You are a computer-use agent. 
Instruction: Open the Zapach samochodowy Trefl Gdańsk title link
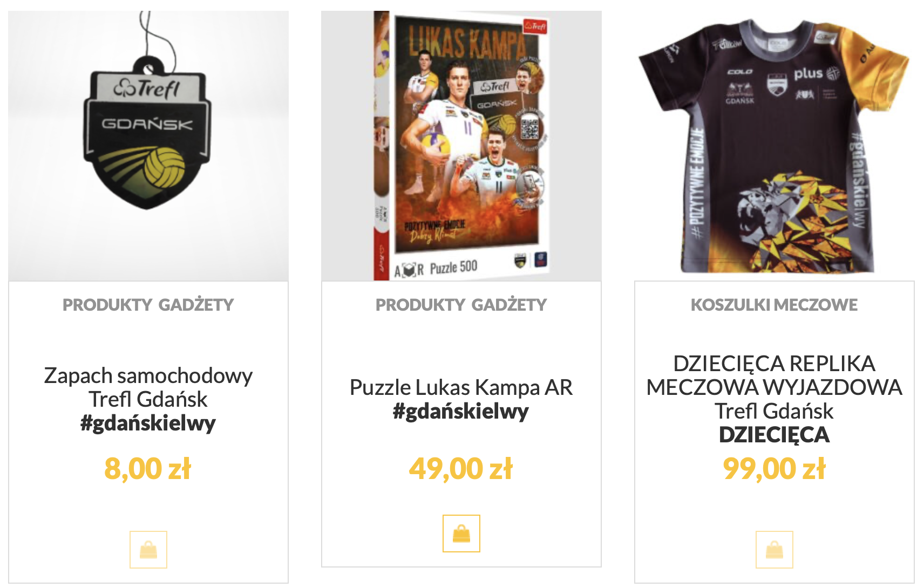click(148, 387)
